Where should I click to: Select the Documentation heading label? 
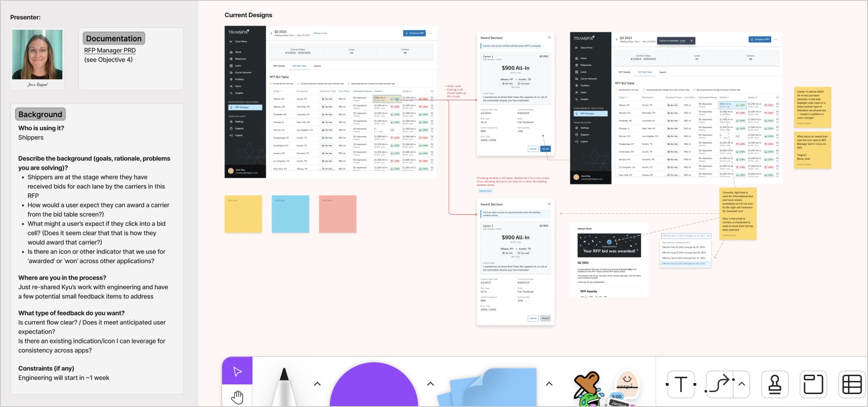[114, 39]
